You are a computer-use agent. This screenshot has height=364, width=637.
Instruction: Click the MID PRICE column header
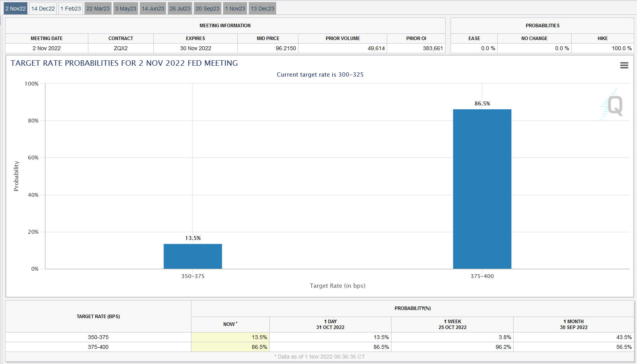(x=268, y=38)
